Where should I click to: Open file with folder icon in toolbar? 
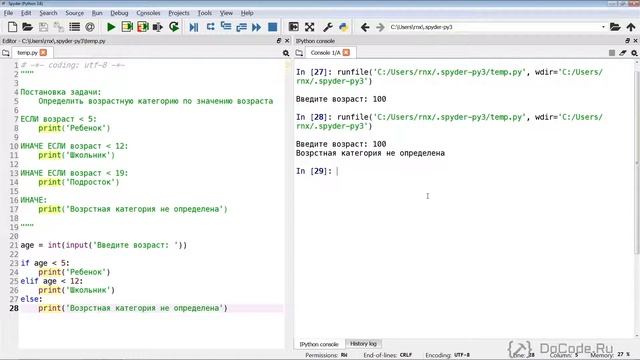click(x=27, y=27)
